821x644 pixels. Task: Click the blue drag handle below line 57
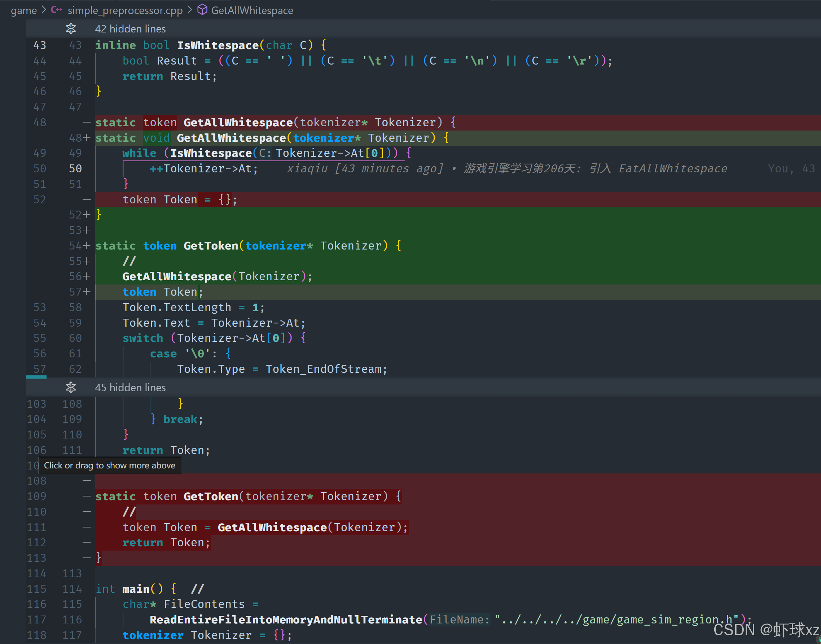(36, 377)
